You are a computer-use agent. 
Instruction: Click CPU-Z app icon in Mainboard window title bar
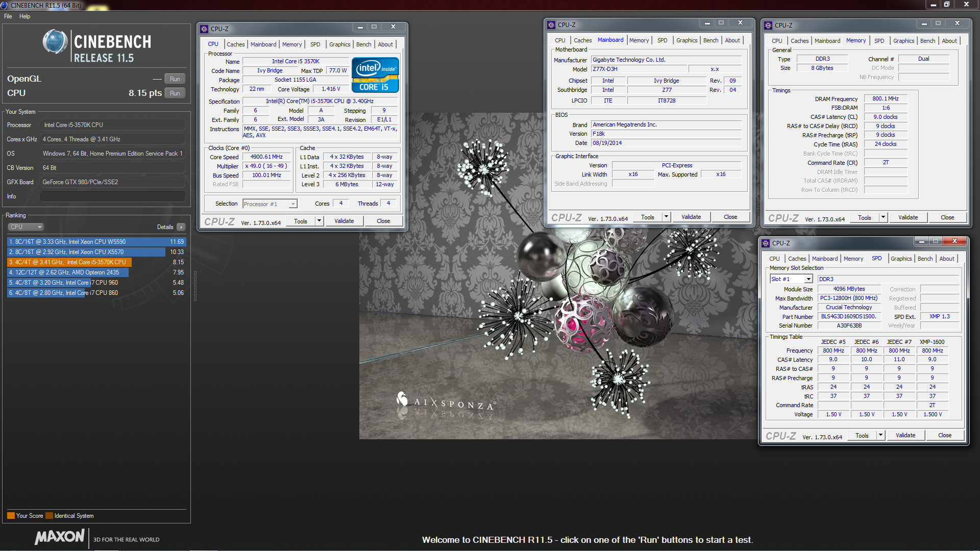pyautogui.click(x=551, y=25)
